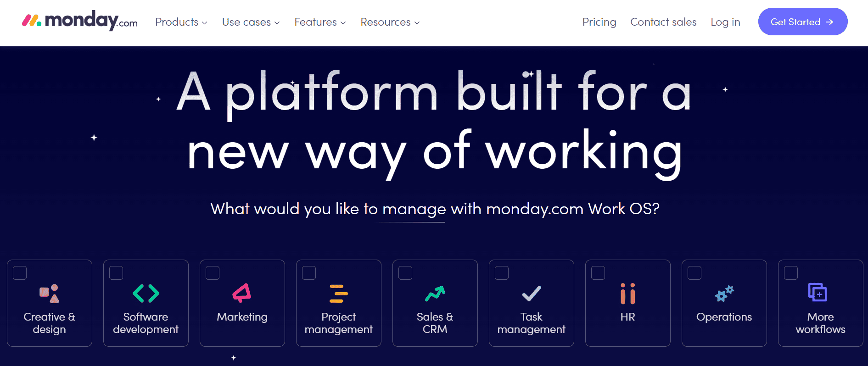Enable the Project management checkbox
The width and height of the screenshot is (868, 366).
click(309, 273)
